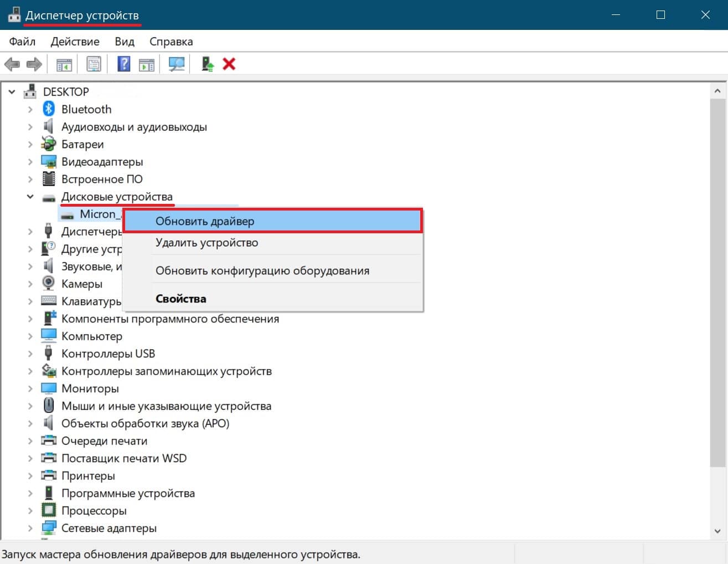Click the Forward arrow in the toolbar
Viewport: 728px width, 564px height.
point(34,64)
